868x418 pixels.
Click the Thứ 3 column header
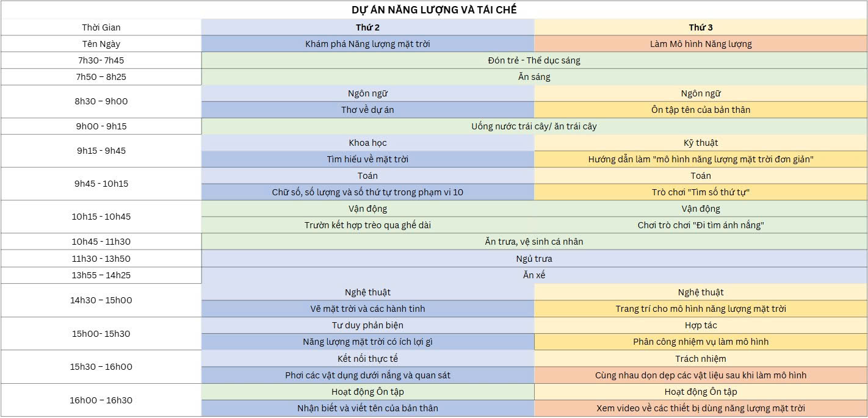pyautogui.click(x=701, y=27)
